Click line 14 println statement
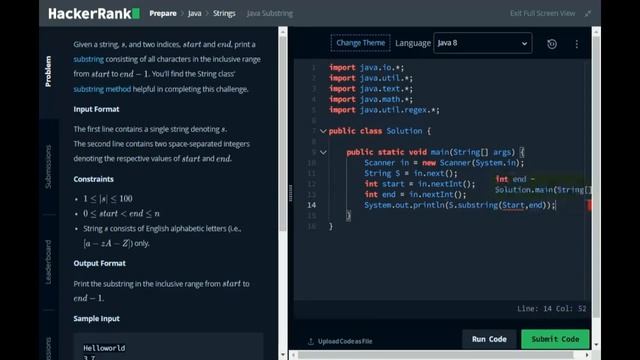Screen dimensions: 640x360 (460, 205)
